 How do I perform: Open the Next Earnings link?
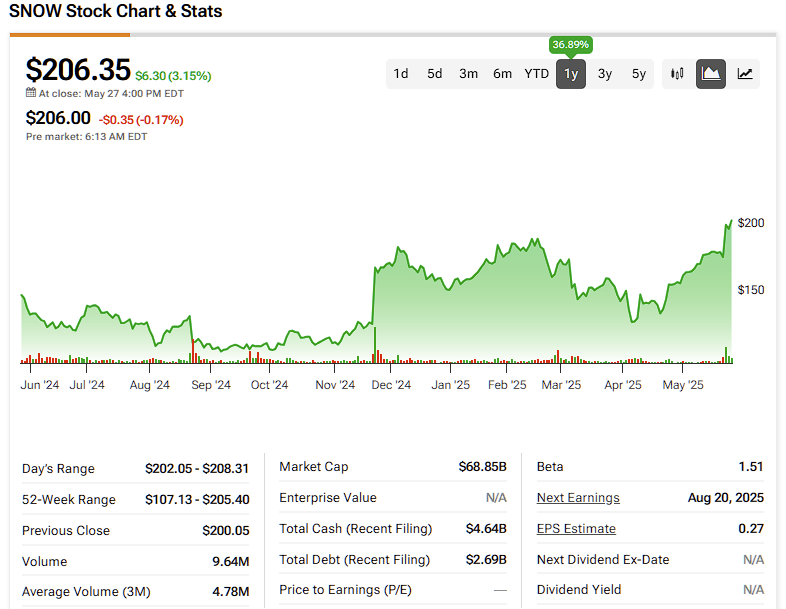578,498
